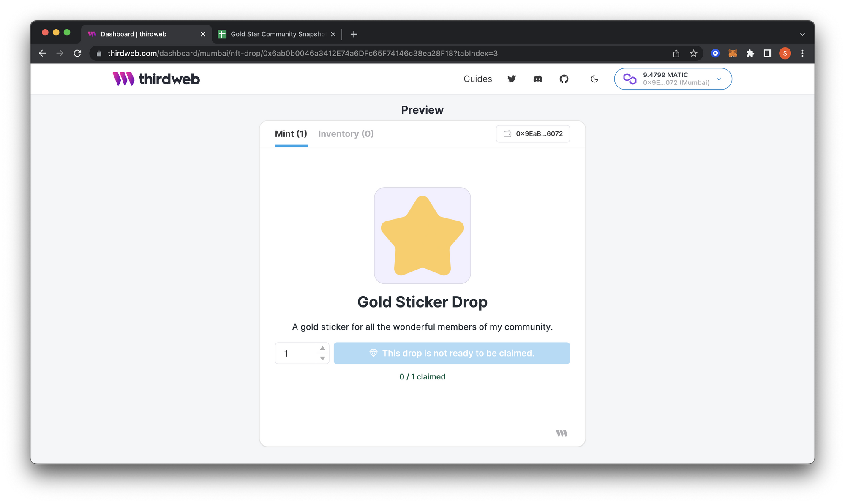Viewport: 845px width, 504px height.
Task: Click 'This drop is not ready to be claimed' button
Action: coord(452,353)
